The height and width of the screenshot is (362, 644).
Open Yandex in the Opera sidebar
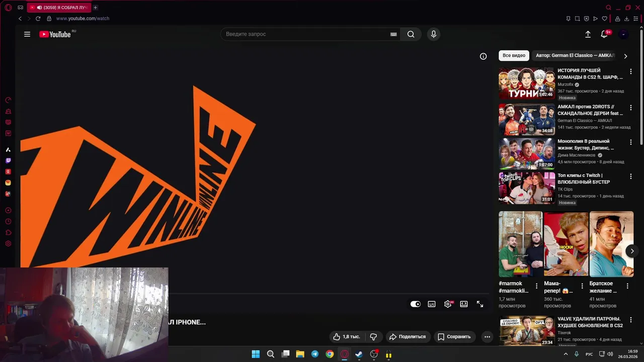tap(8, 172)
